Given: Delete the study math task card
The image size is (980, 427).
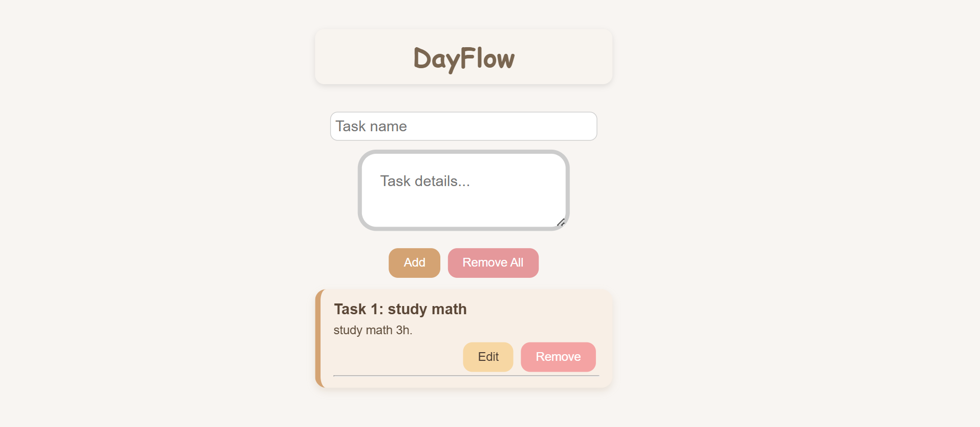Looking at the screenshot, I should pos(558,357).
